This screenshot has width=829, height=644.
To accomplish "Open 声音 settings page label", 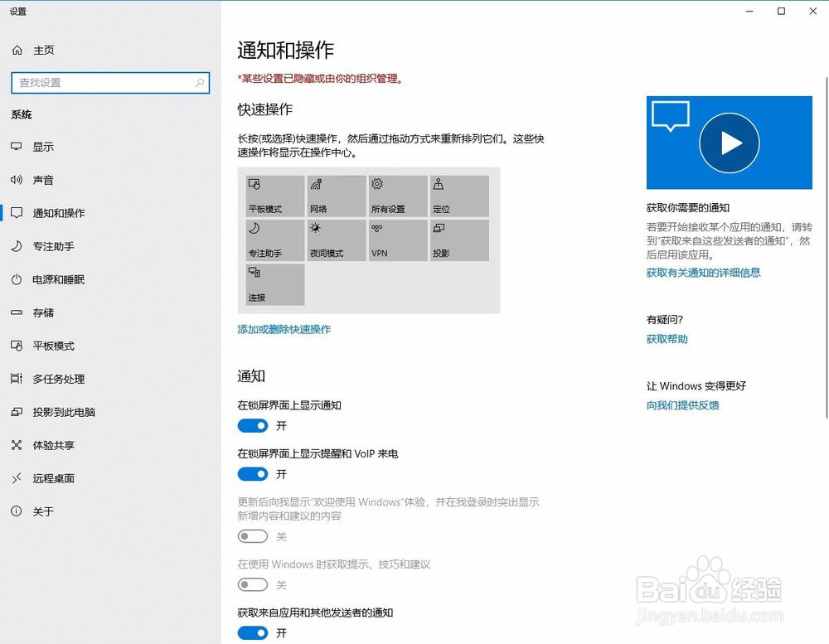I will (x=43, y=181).
